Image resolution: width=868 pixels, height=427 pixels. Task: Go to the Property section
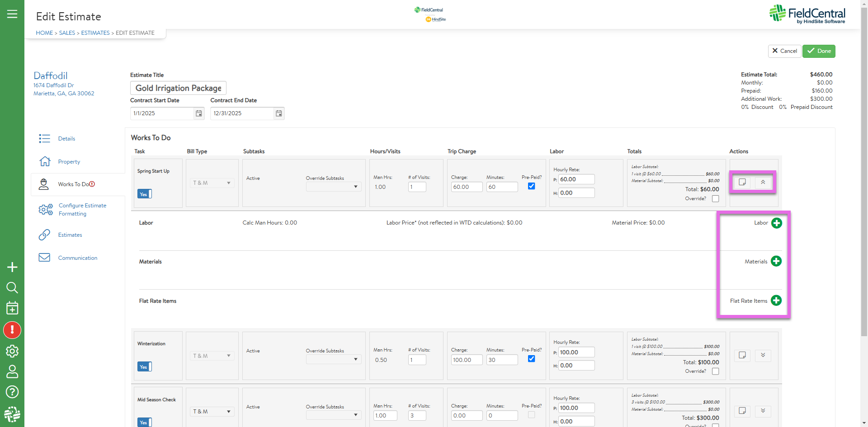69,162
